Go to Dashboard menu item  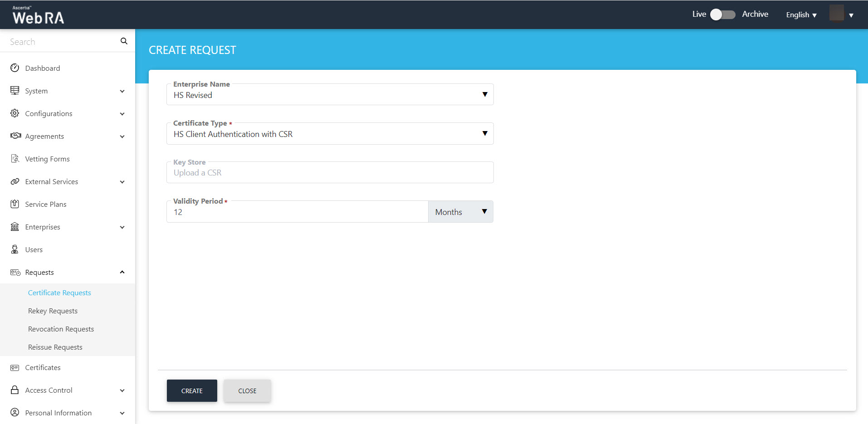pyautogui.click(x=43, y=68)
